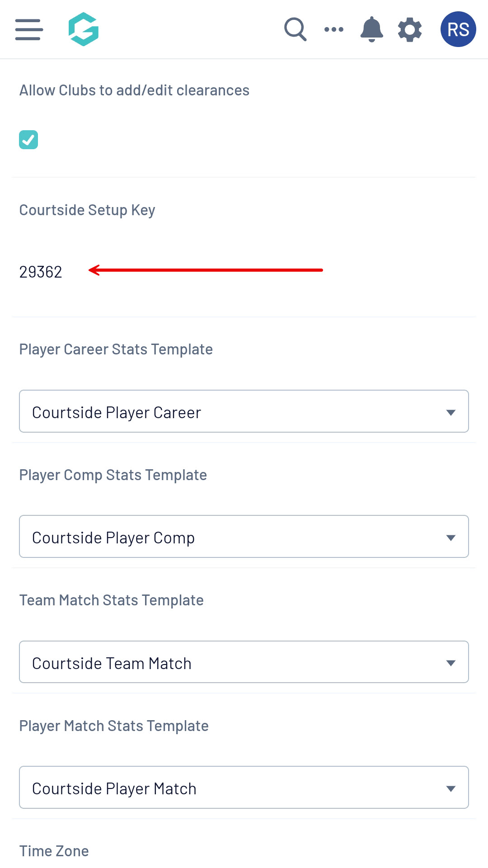This screenshot has width=488, height=868.
Task: Click the Courtside Setup Key value 29362
Action: [x=41, y=272]
